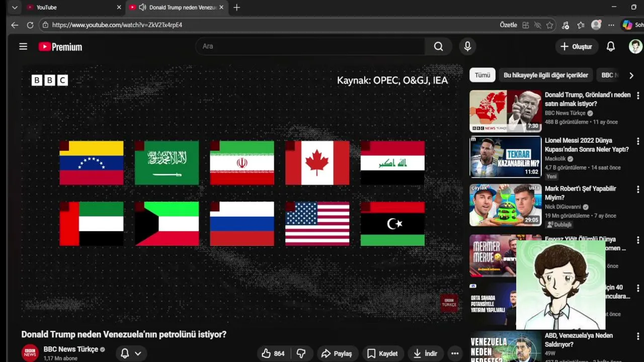
Task: Open 'ABD, Venezuela'ya Neden Saldırıyor?' title
Action: 579,340
